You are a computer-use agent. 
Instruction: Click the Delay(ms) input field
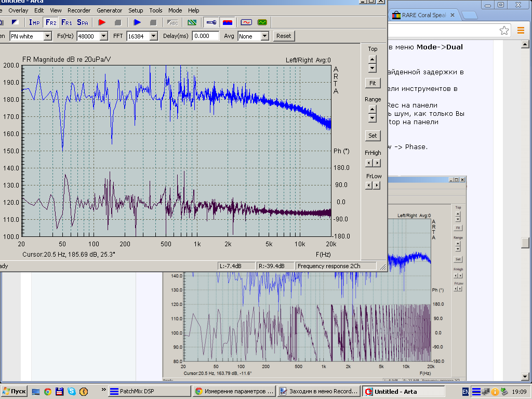click(x=205, y=36)
